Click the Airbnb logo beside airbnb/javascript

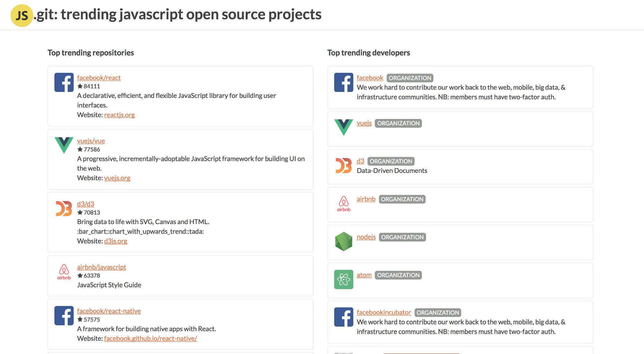click(64, 272)
